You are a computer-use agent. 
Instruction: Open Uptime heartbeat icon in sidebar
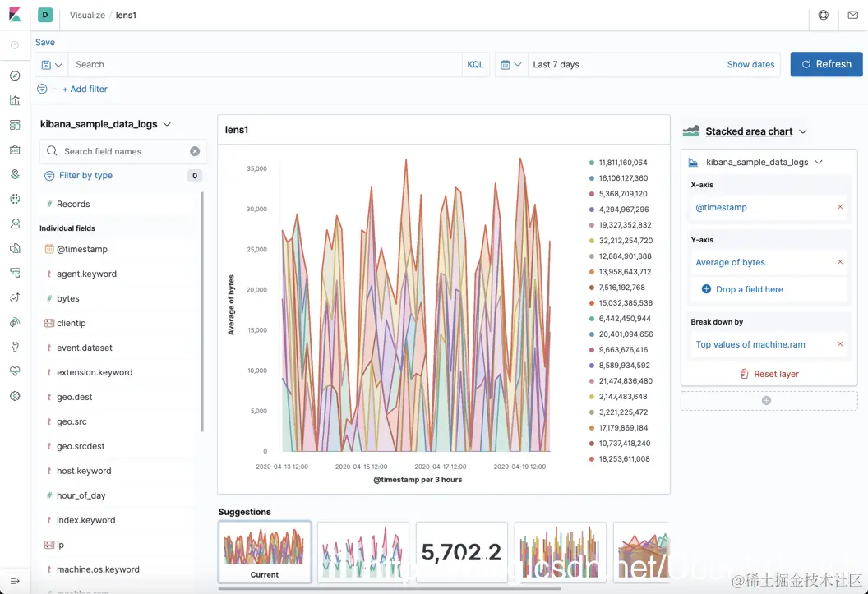[15, 371]
